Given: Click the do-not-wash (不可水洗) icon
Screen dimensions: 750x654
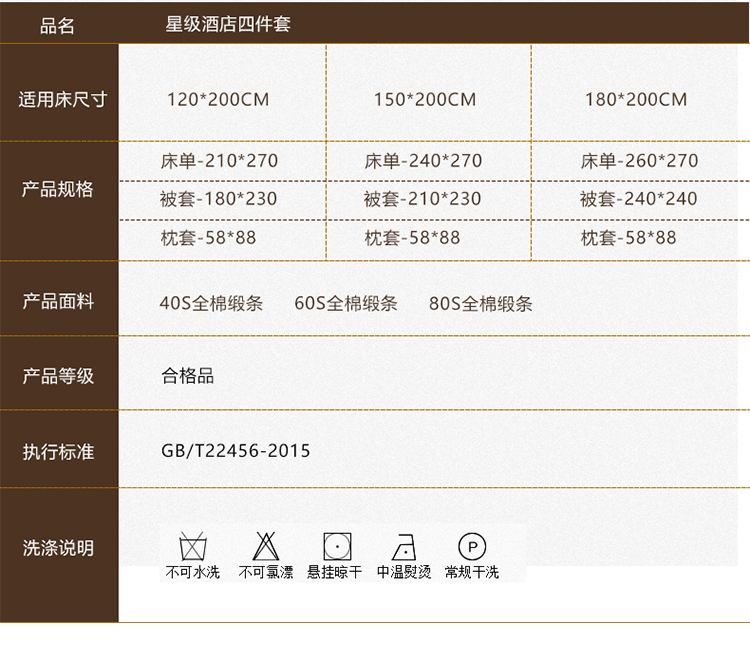Looking at the screenshot, I should coord(193,547).
